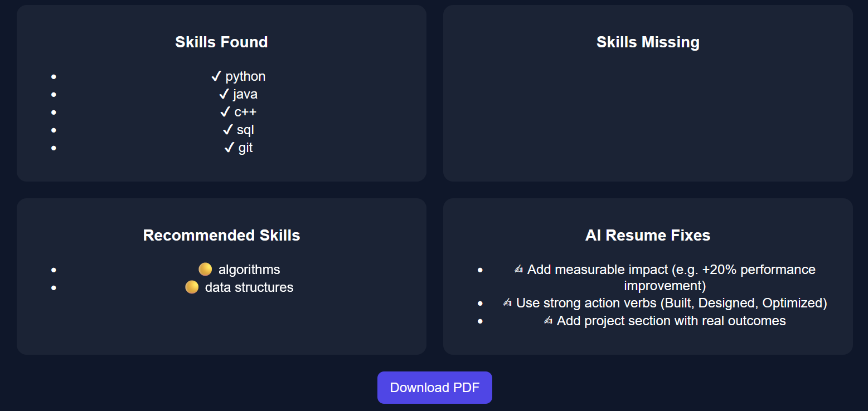This screenshot has width=868, height=411.
Task: Click the data structures recommended skill text
Action: tap(249, 287)
